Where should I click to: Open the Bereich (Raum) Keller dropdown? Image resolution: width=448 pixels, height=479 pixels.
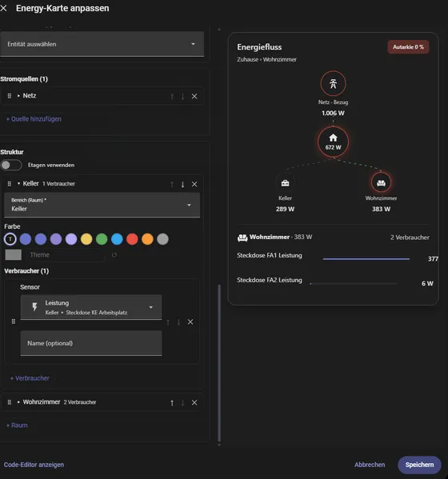click(x=102, y=205)
